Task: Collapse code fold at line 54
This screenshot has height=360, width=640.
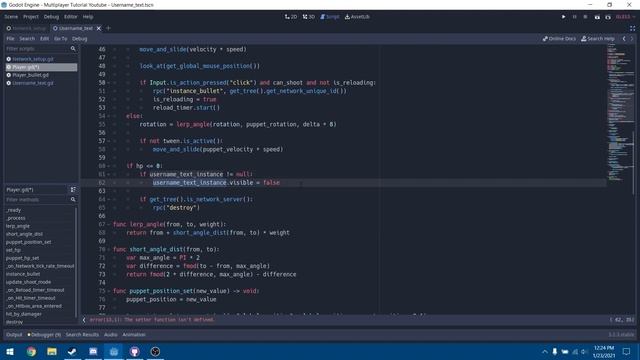Action: coord(109,116)
